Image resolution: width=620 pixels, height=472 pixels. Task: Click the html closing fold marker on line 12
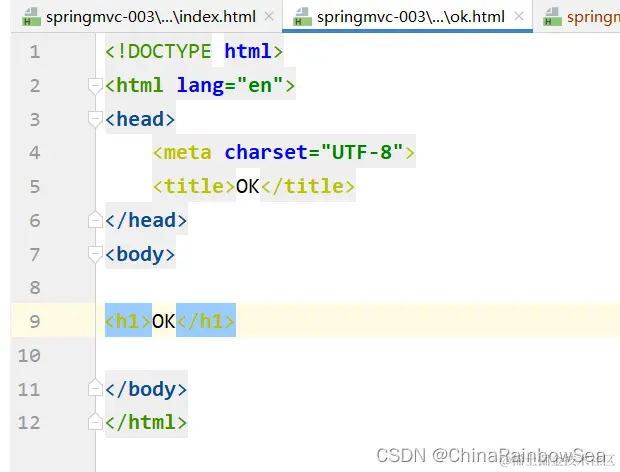(95, 422)
